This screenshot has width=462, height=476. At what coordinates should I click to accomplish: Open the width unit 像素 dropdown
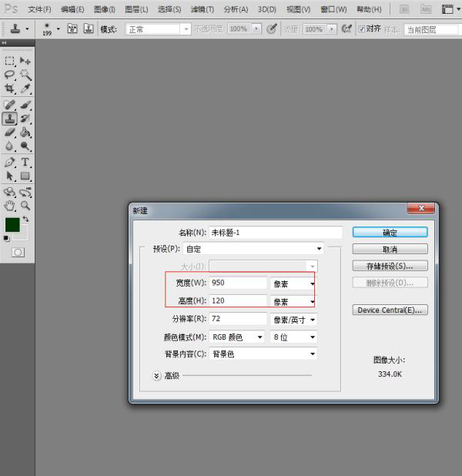[x=293, y=284]
